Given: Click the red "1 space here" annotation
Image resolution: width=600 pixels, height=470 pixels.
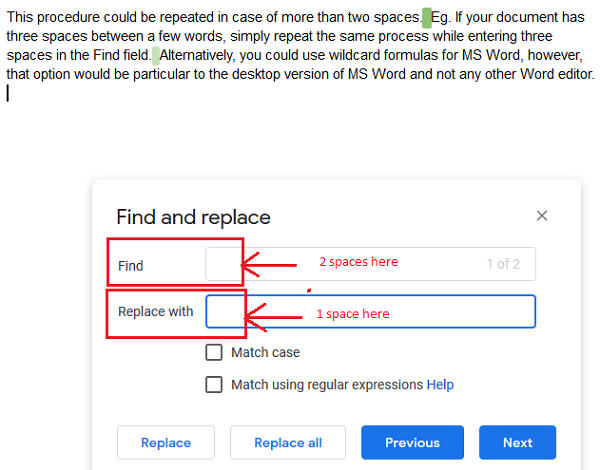Looking at the screenshot, I should [x=352, y=314].
